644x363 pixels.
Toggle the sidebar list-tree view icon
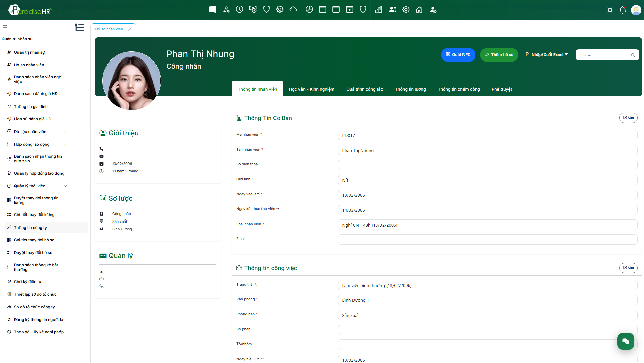[80, 27]
